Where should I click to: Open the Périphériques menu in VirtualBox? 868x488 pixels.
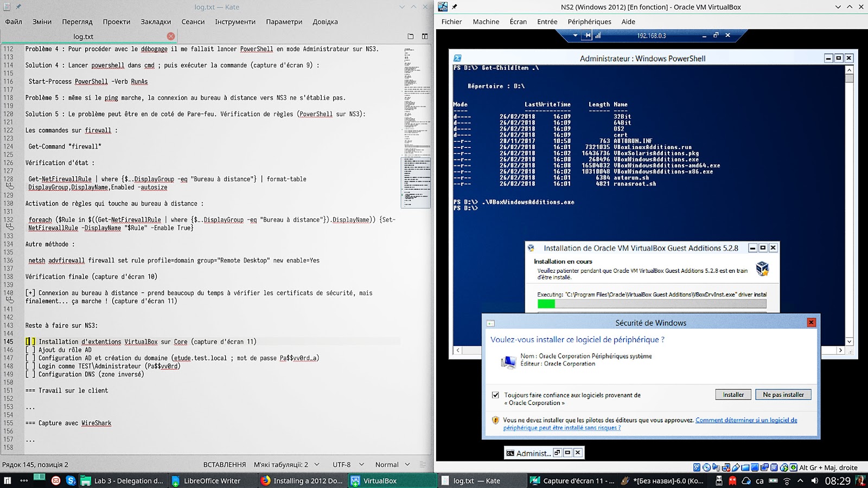pos(589,22)
